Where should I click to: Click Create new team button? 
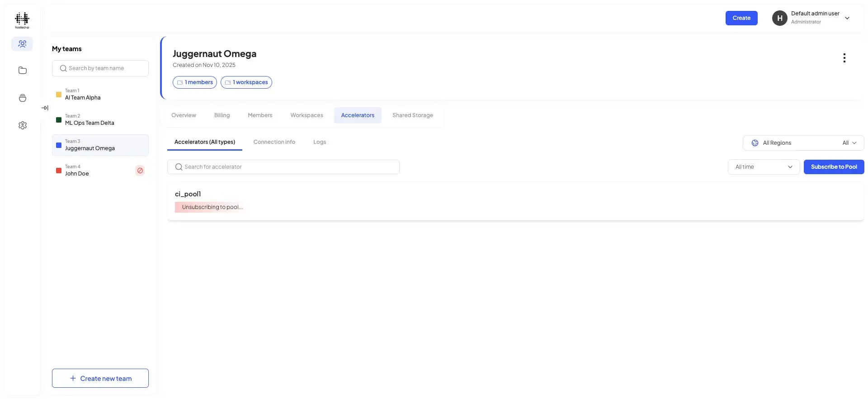click(100, 378)
